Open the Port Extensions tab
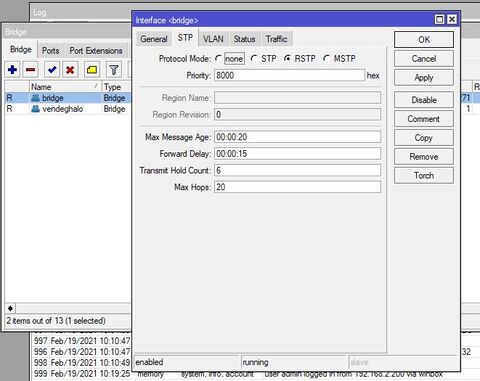 [96, 51]
